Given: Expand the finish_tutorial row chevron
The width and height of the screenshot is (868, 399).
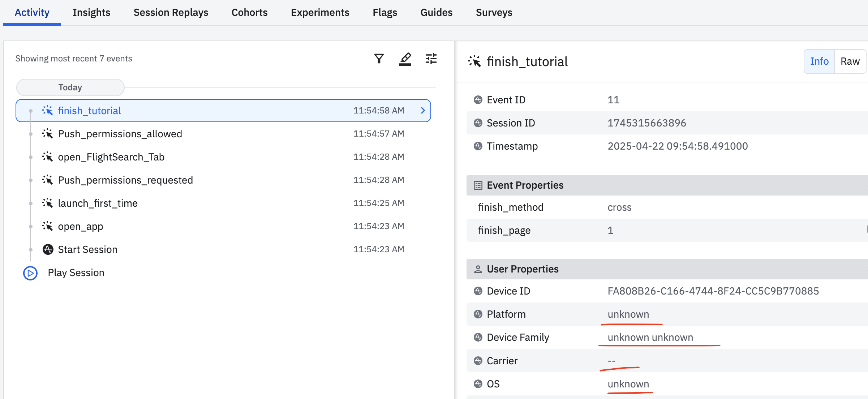Looking at the screenshot, I should point(423,111).
